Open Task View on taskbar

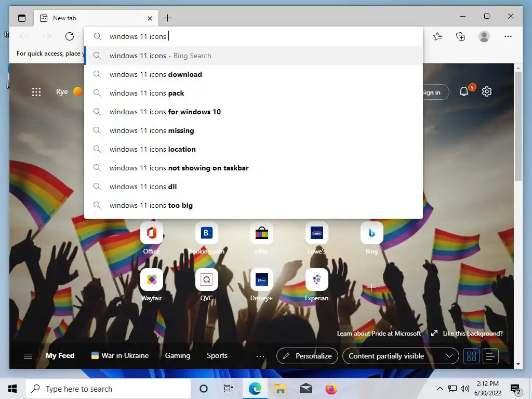[x=229, y=389]
